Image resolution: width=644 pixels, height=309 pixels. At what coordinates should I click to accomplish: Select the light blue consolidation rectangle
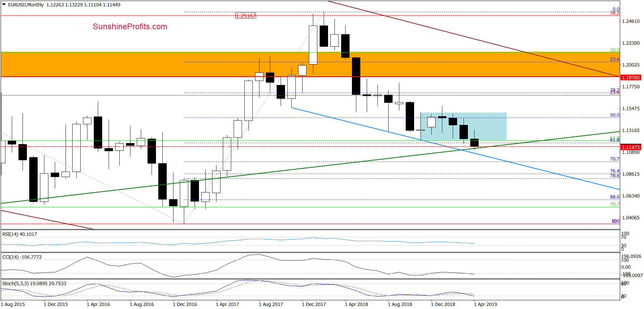click(464, 126)
